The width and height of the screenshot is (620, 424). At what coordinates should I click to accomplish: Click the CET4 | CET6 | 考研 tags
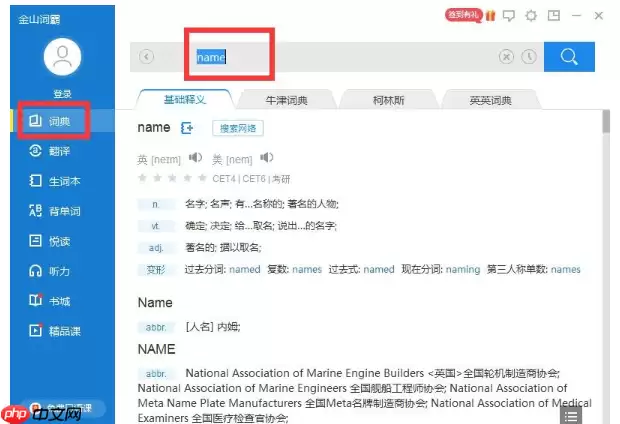click(x=251, y=179)
